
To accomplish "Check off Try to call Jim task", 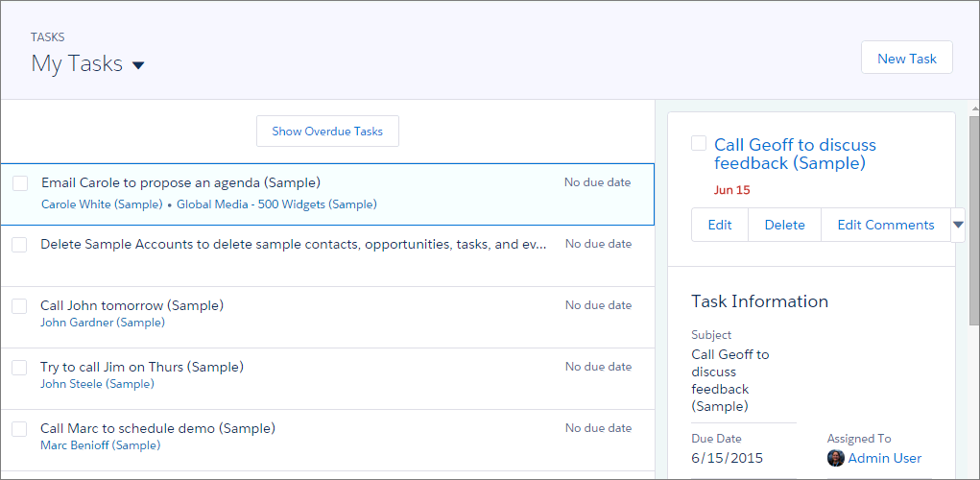I will pos(19,367).
